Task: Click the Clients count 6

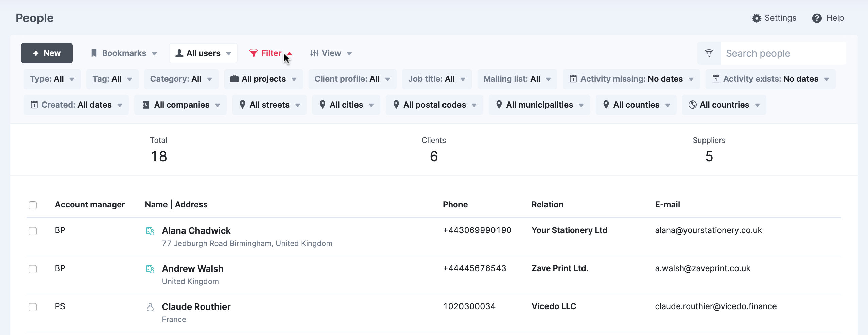Action: pos(434,156)
